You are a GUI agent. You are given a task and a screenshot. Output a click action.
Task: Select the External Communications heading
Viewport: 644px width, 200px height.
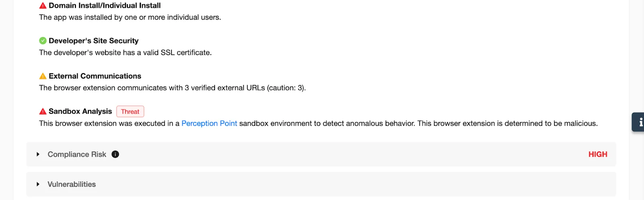(95, 76)
